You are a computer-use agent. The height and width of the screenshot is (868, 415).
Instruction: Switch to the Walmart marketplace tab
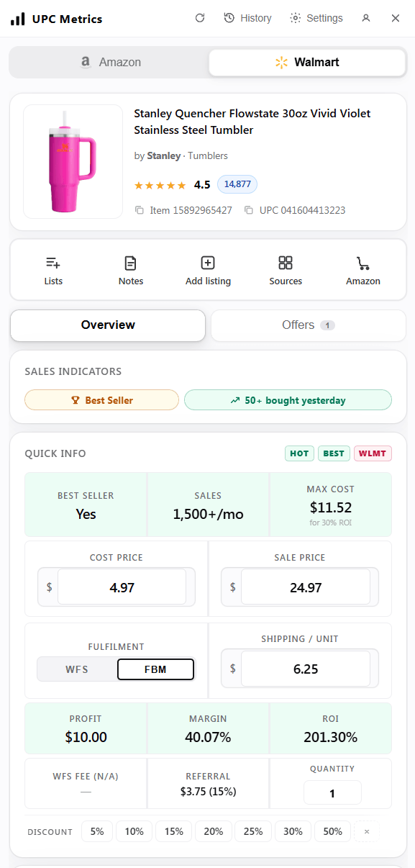(x=307, y=63)
